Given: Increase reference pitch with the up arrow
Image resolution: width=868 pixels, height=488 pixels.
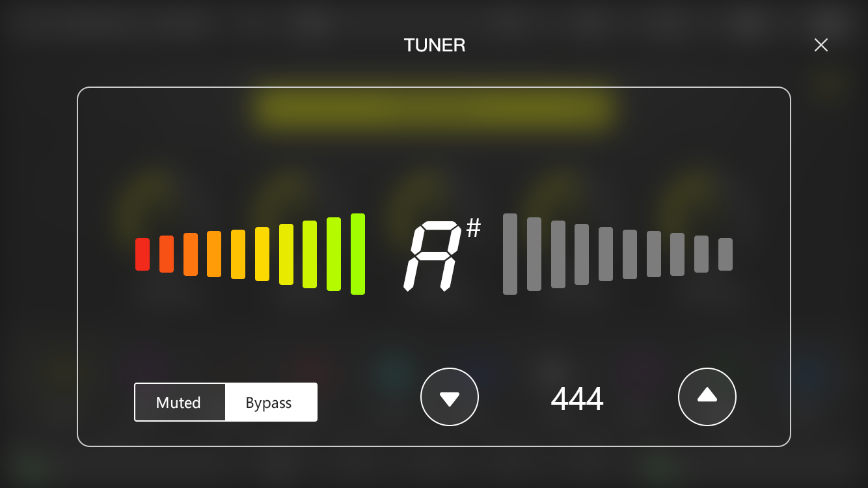Looking at the screenshot, I should pos(707,397).
